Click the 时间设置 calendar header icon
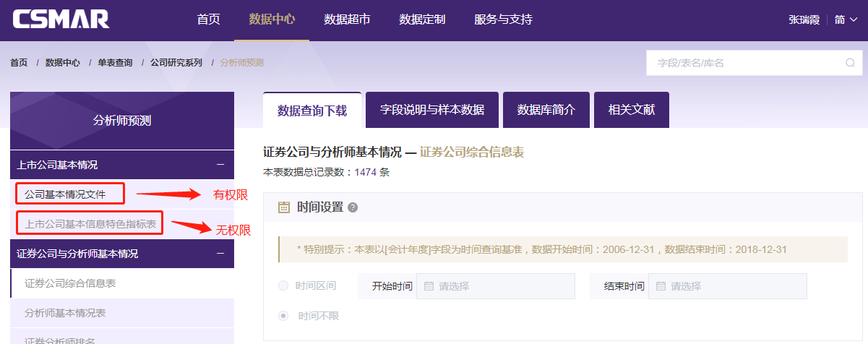868x344 pixels. (x=284, y=207)
